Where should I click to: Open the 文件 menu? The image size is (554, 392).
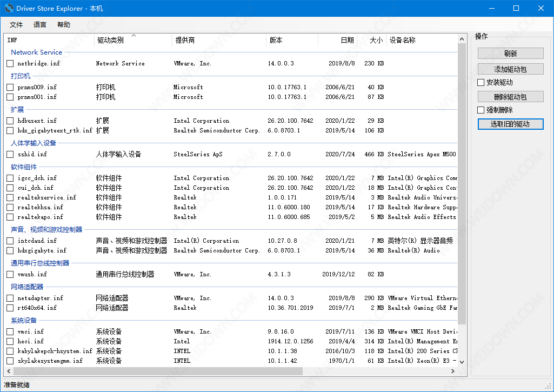(16, 25)
